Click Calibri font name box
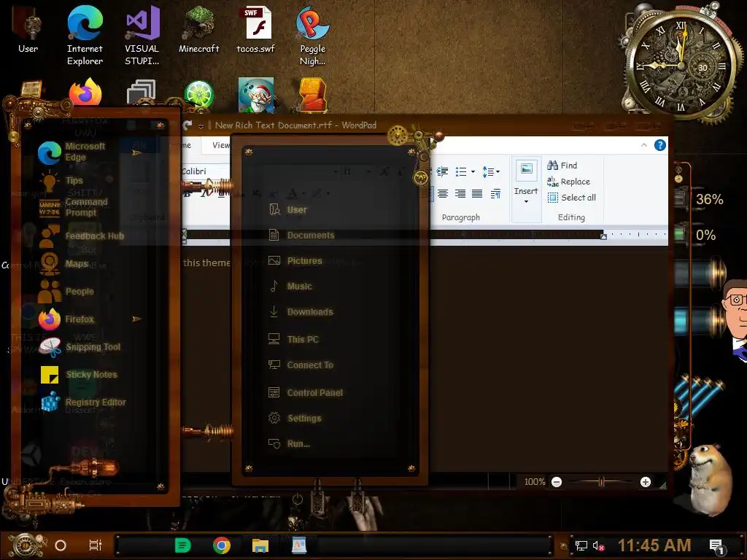 click(205, 171)
